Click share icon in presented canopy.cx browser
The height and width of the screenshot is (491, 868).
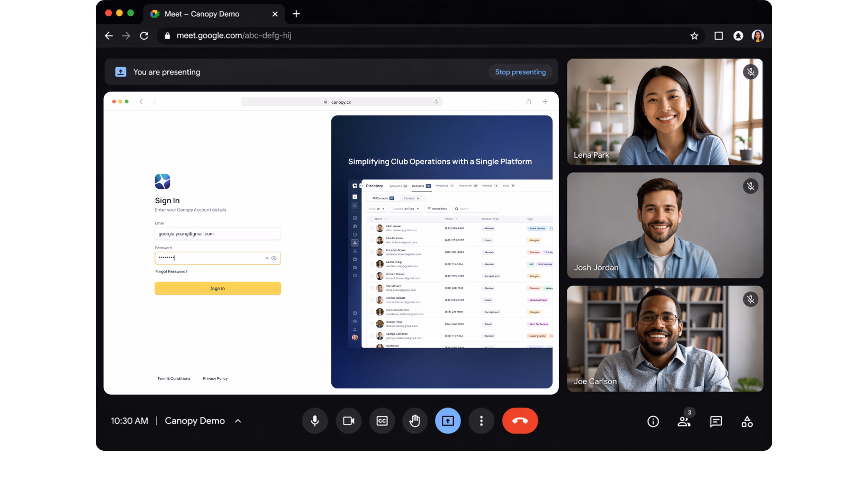tap(529, 102)
